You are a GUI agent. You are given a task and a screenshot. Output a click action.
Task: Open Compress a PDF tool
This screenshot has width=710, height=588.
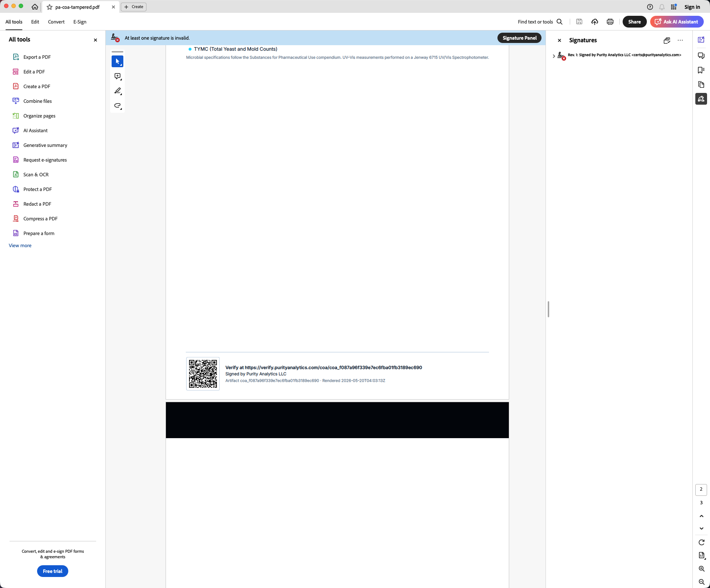[40, 219]
